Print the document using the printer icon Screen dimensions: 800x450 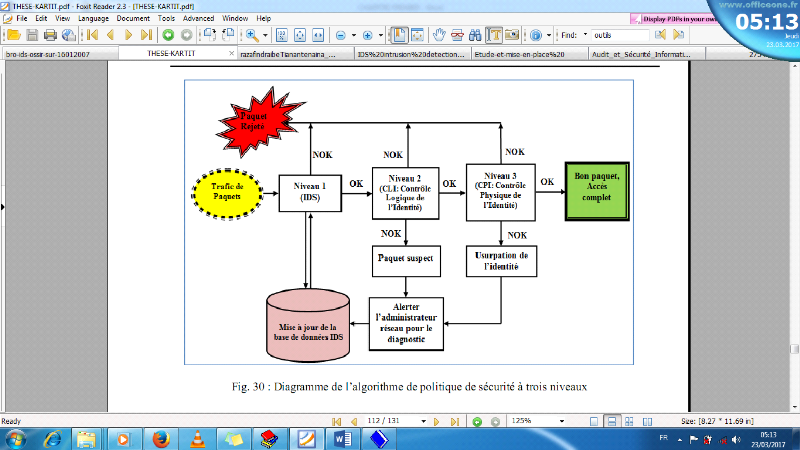click(x=50, y=35)
